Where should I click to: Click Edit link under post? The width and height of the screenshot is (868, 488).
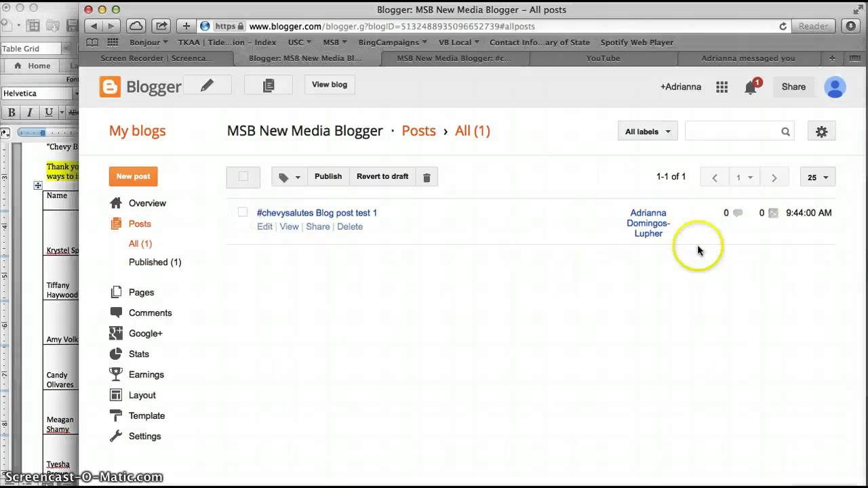[264, 226]
